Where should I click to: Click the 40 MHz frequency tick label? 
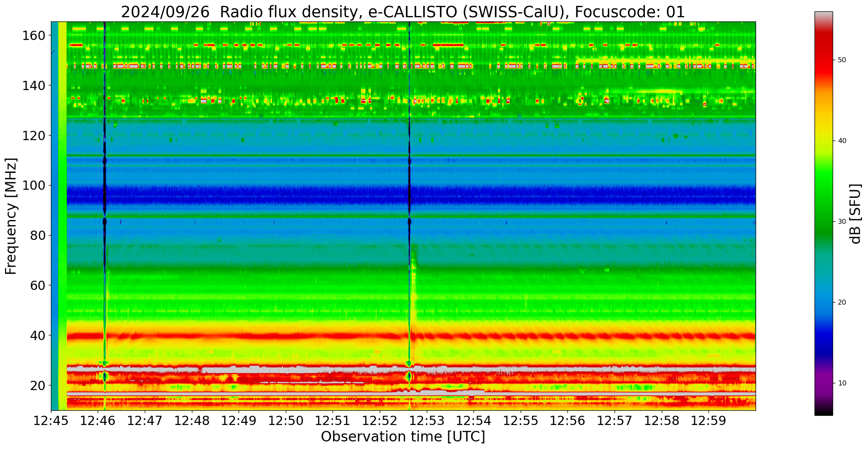[38, 335]
